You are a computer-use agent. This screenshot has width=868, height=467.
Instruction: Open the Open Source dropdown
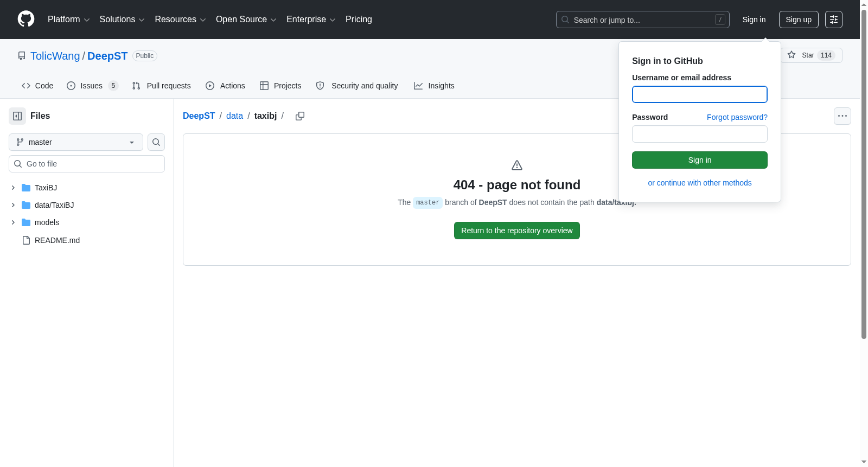246,20
